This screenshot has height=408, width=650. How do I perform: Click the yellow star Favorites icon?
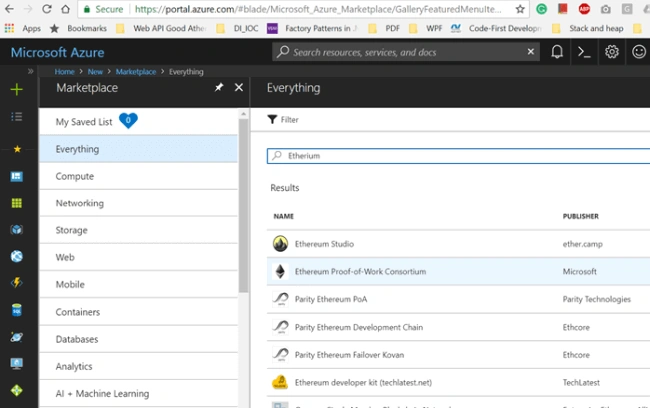pos(17,149)
